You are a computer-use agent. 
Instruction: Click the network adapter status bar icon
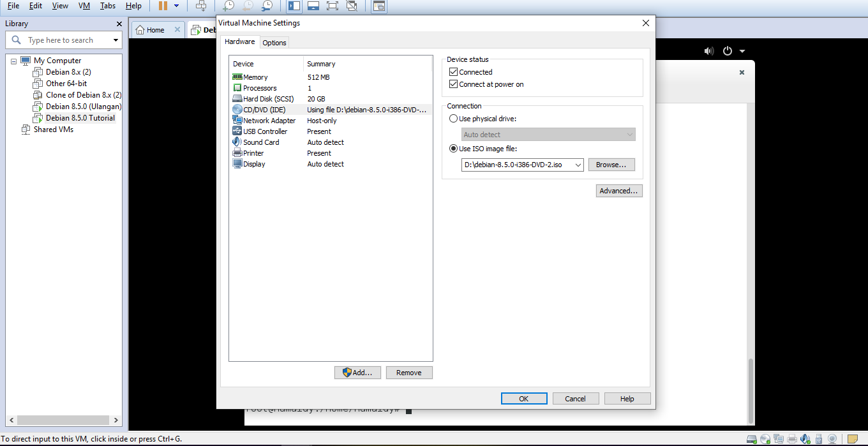778,439
